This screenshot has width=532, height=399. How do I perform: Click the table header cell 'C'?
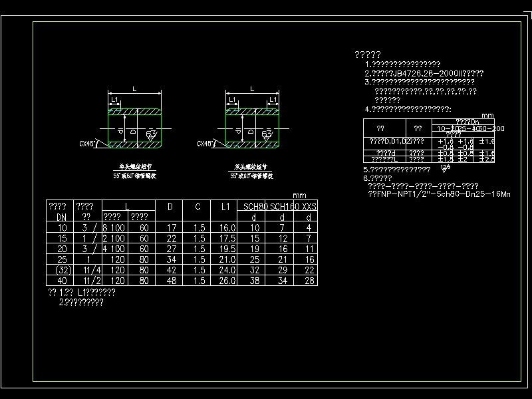tap(198, 206)
